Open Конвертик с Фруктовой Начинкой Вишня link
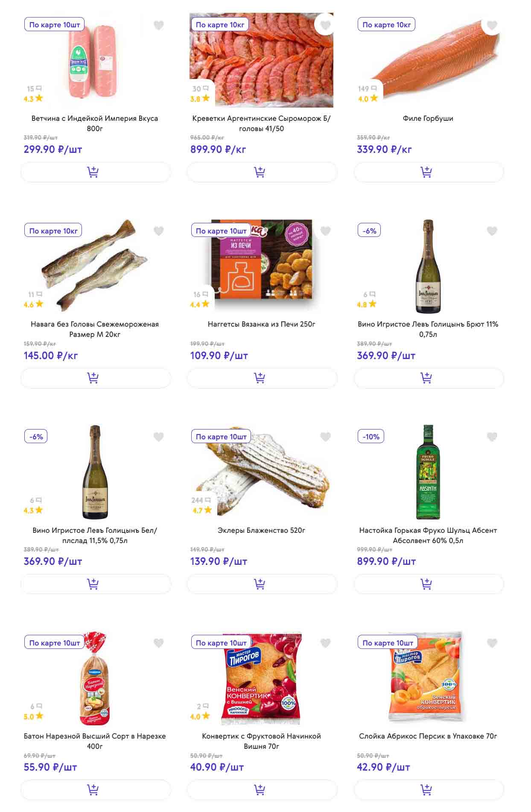The height and width of the screenshot is (812, 531). pos(261,741)
